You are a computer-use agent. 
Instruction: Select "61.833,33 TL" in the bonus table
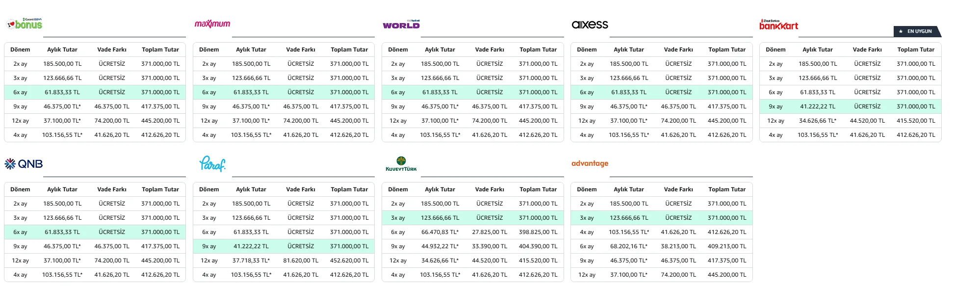pos(62,92)
